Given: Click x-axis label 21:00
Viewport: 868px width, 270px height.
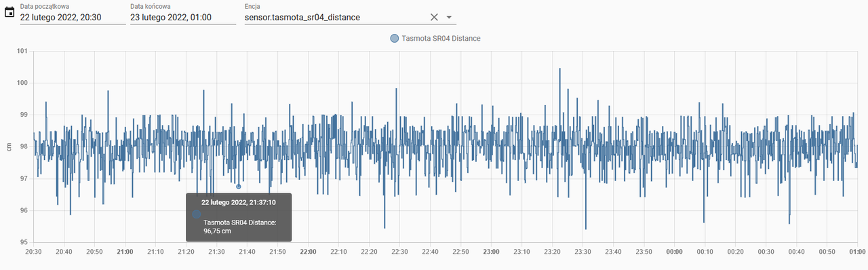Looking at the screenshot, I should point(125,252).
